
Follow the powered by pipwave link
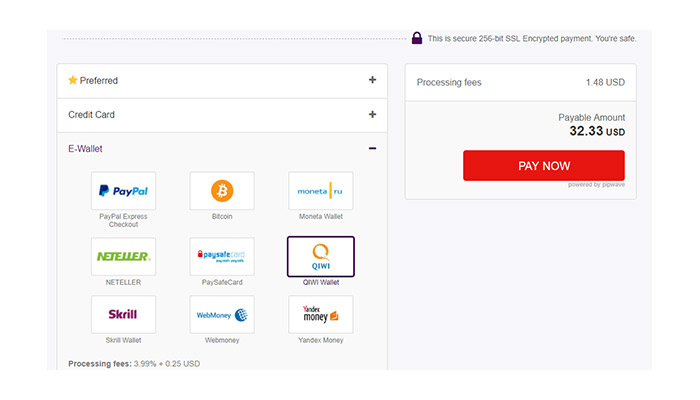click(x=596, y=185)
